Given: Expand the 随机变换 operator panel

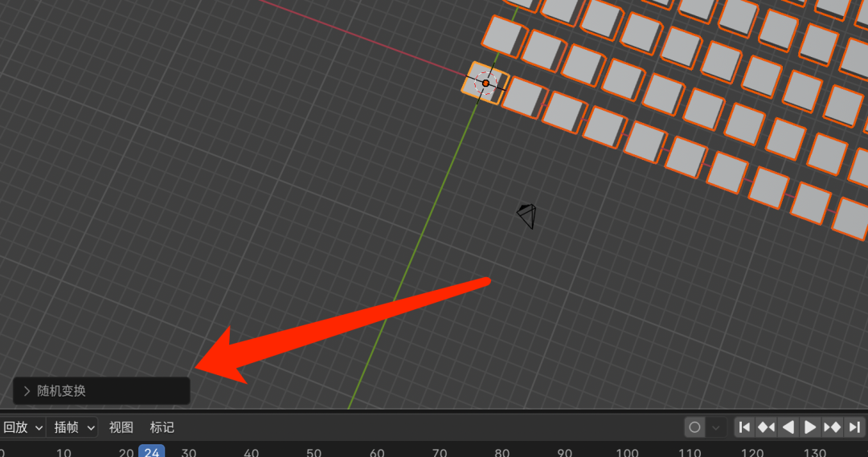Looking at the screenshot, I should pyautogui.click(x=101, y=391).
